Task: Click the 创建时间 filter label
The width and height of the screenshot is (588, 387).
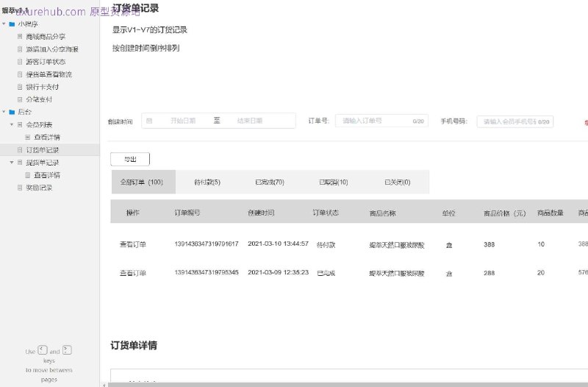Action: [x=120, y=121]
